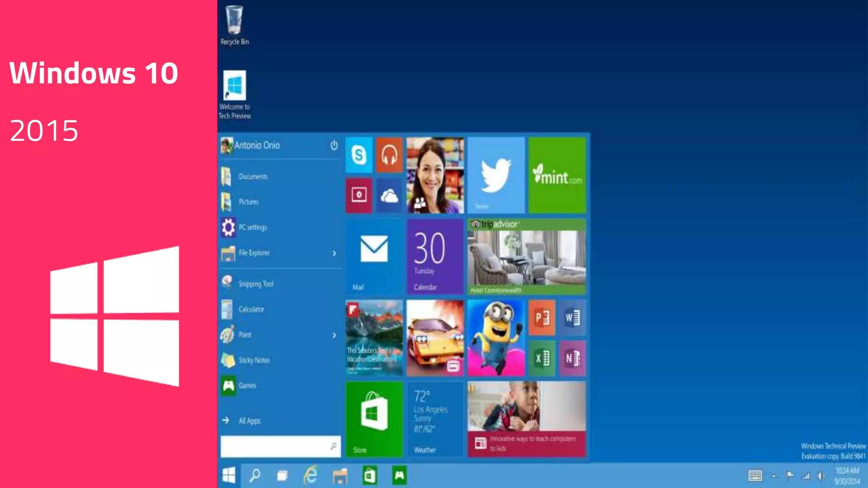Screen dimensions: 868x488
Task: Open Search from the taskbar
Action: click(255, 475)
